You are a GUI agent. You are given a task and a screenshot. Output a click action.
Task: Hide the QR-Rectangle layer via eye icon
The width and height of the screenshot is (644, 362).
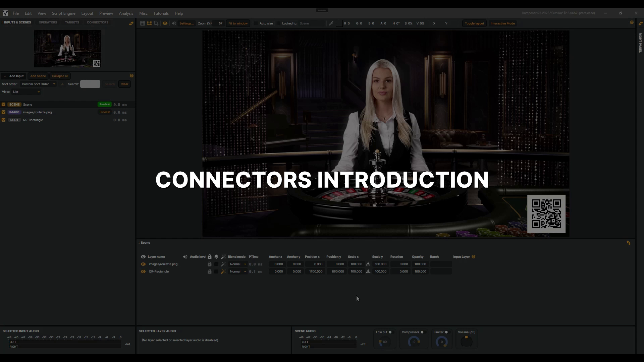143,271
